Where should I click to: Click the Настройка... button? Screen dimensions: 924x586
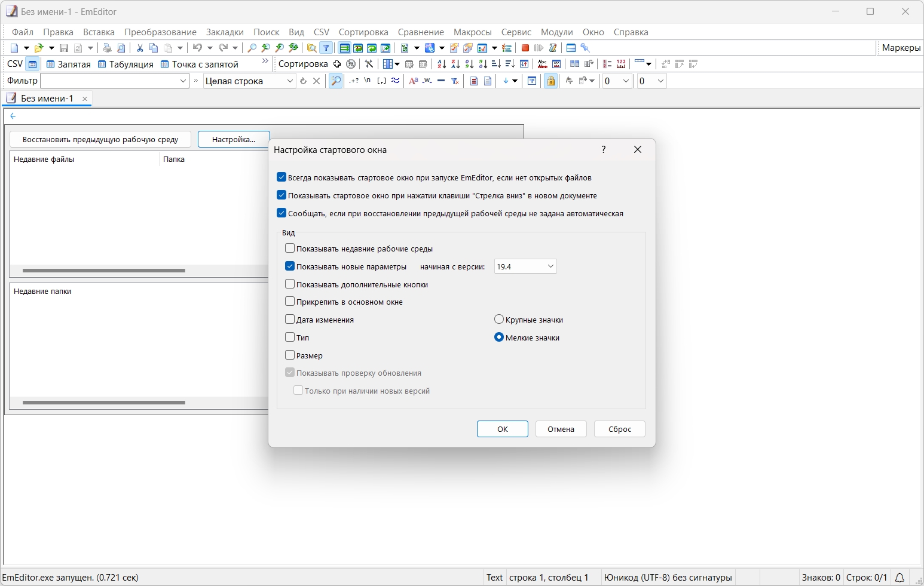[234, 139]
